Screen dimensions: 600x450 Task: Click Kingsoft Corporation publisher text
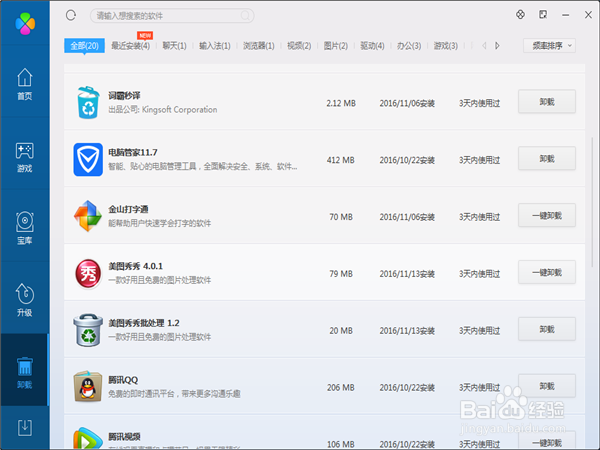[x=179, y=109]
